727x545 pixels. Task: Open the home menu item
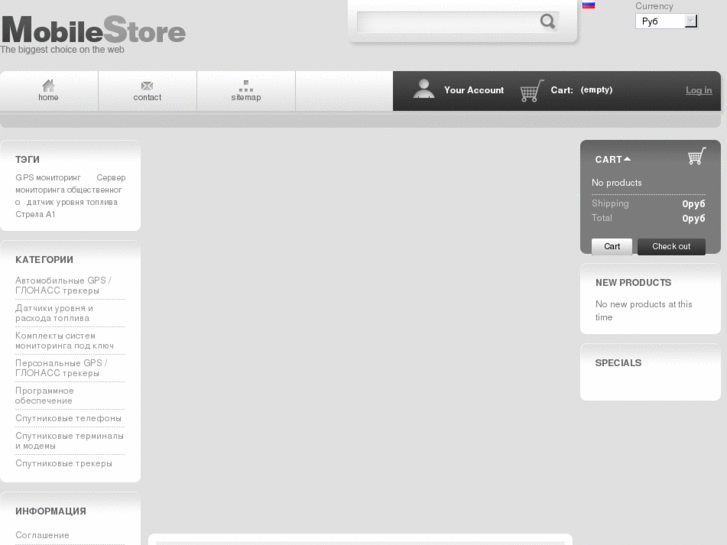tap(49, 91)
